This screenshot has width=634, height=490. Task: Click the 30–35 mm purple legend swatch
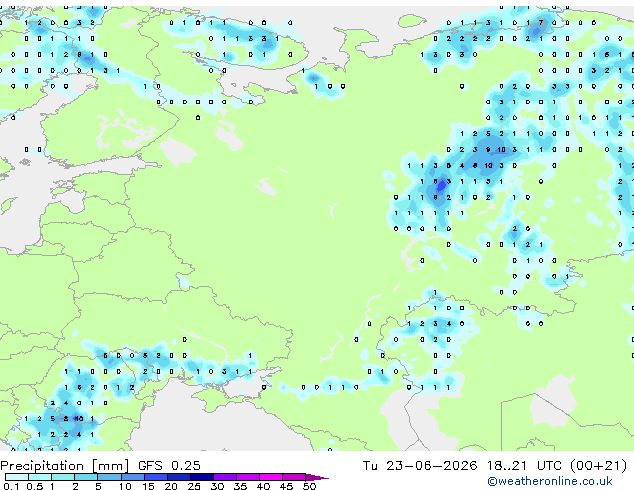[x=225, y=477]
